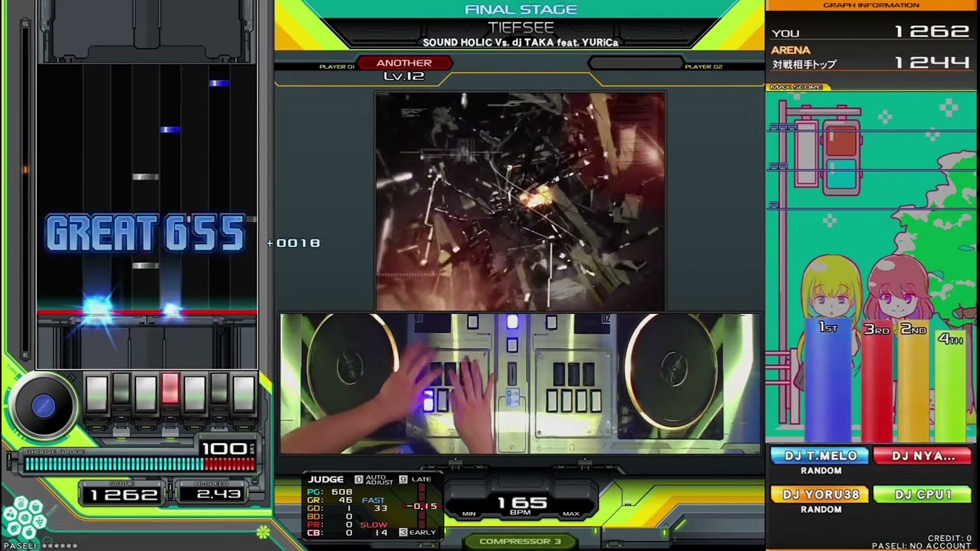Click the YOU 1262 score row
The image size is (980, 551).
[x=871, y=32]
